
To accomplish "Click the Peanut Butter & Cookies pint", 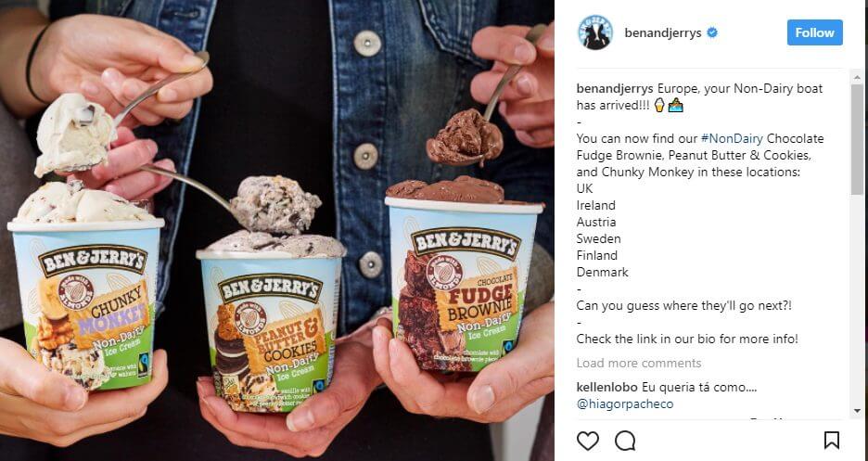I will 271,329.
